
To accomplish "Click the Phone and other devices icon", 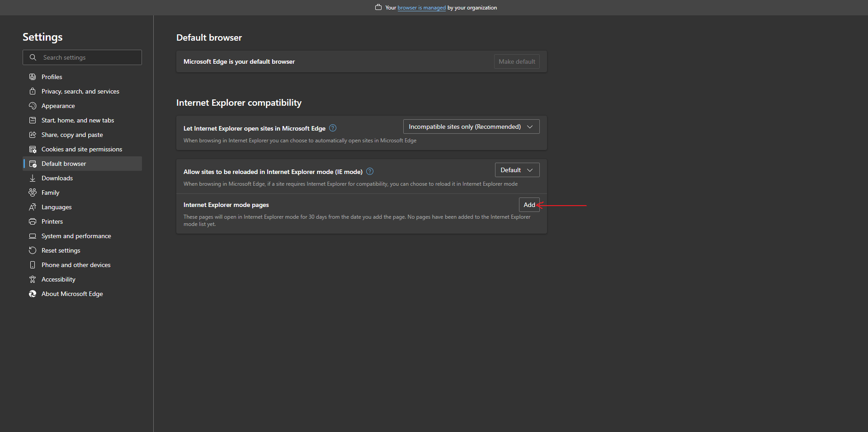I will pyautogui.click(x=33, y=265).
